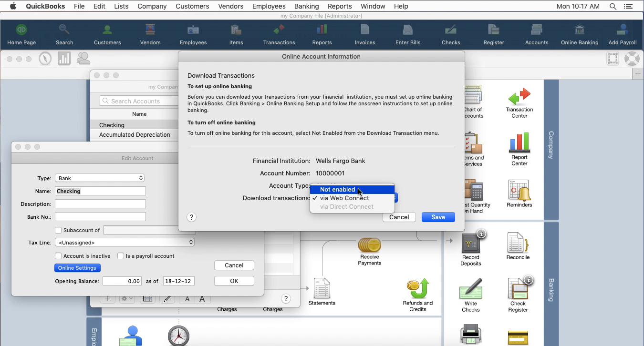Cancel the Edit Account window
Image resolution: width=644 pixels, height=346 pixels.
[x=234, y=265]
